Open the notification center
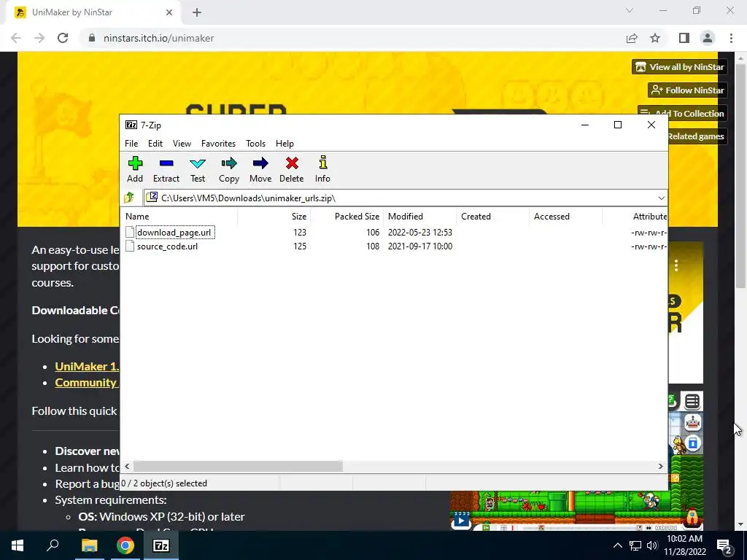 [725, 545]
